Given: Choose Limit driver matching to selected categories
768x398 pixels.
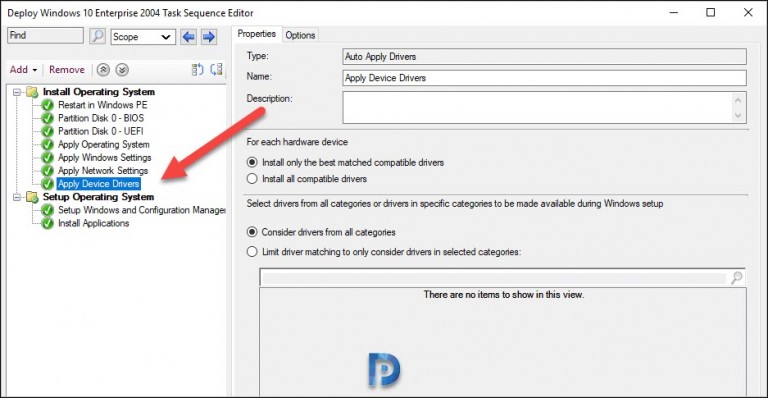Looking at the screenshot, I should click(252, 252).
